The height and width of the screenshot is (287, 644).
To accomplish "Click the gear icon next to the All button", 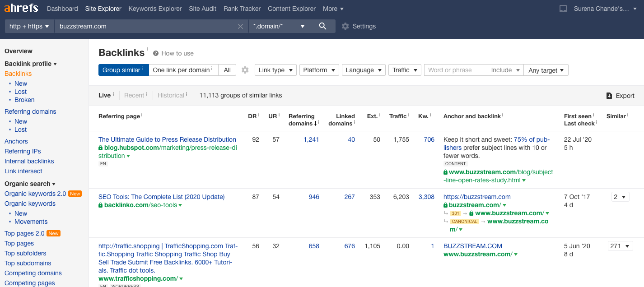I will (x=245, y=70).
